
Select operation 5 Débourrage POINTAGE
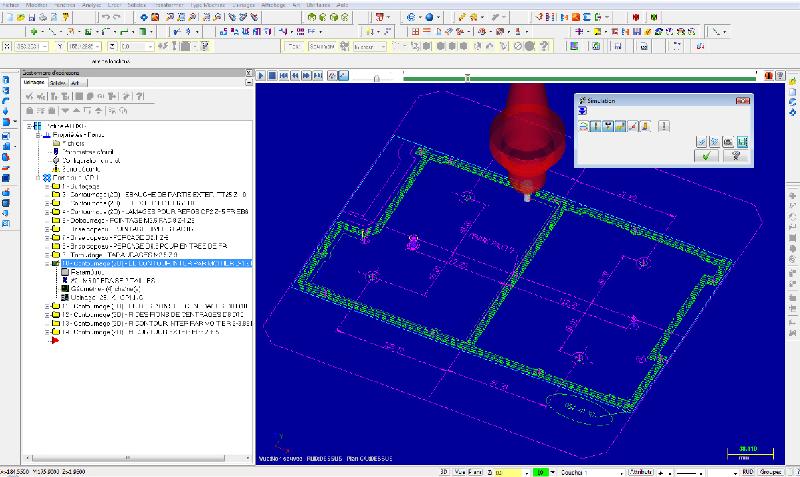click(x=128, y=220)
